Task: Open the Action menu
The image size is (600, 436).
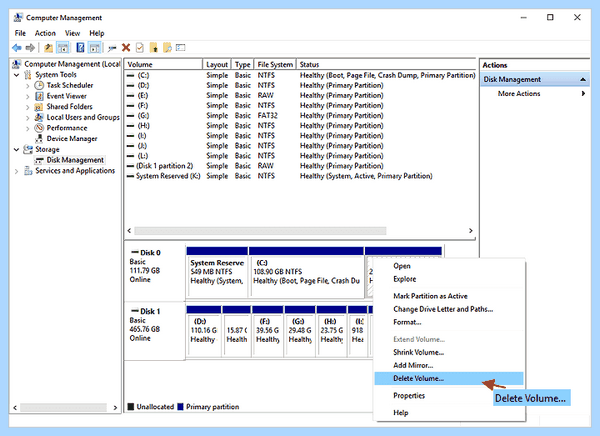Action: [45, 33]
